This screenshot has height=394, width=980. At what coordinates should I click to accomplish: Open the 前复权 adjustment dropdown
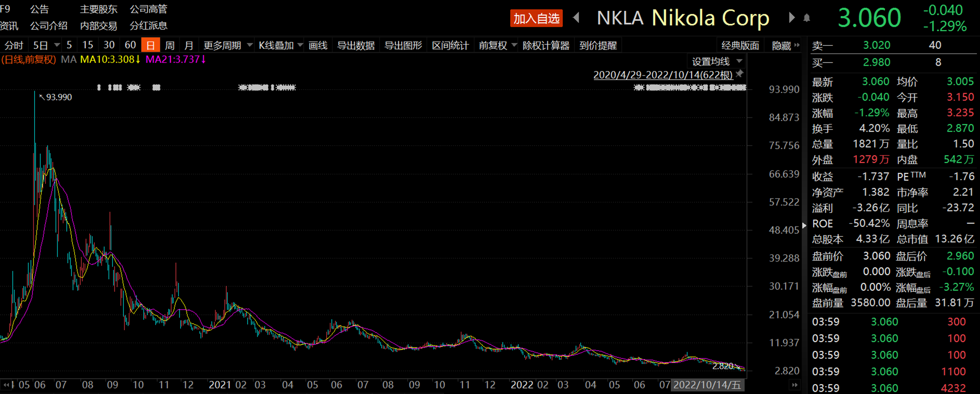click(498, 45)
